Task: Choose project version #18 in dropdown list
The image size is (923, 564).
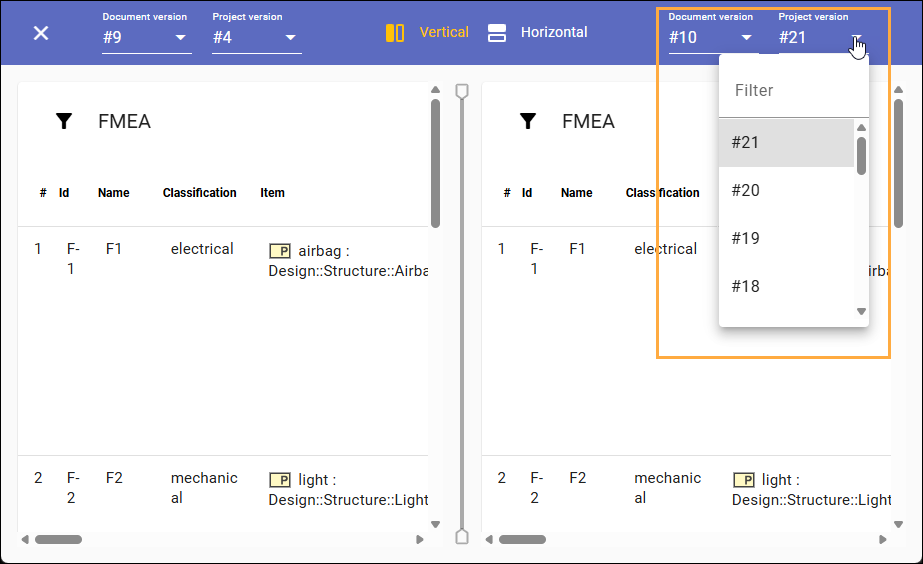Action: 746,286
